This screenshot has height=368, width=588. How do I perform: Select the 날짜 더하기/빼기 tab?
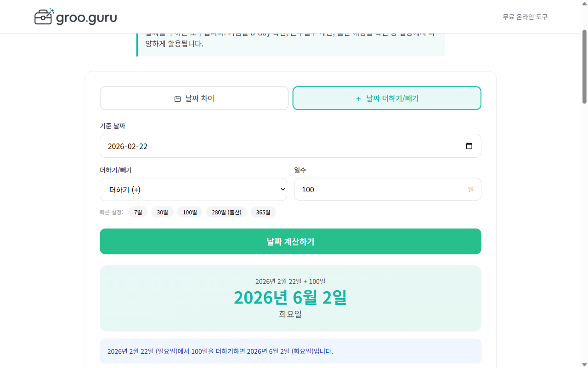tap(387, 98)
